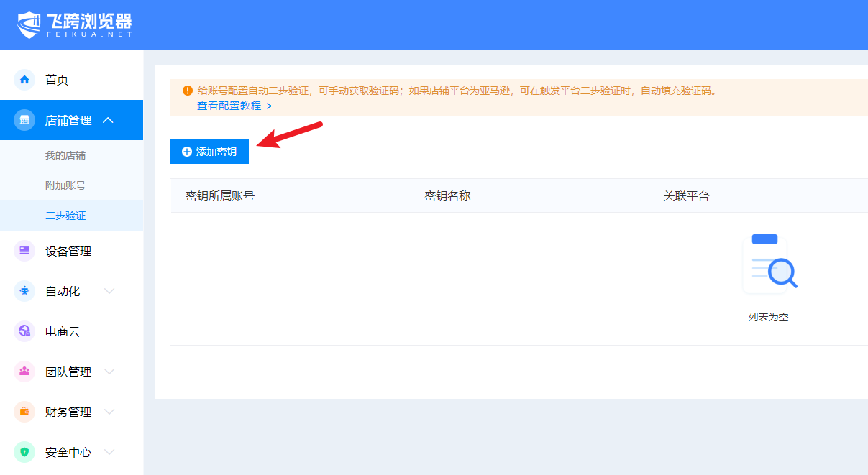Open the 附加账号 submenu item
The image size is (868, 475).
65,185
